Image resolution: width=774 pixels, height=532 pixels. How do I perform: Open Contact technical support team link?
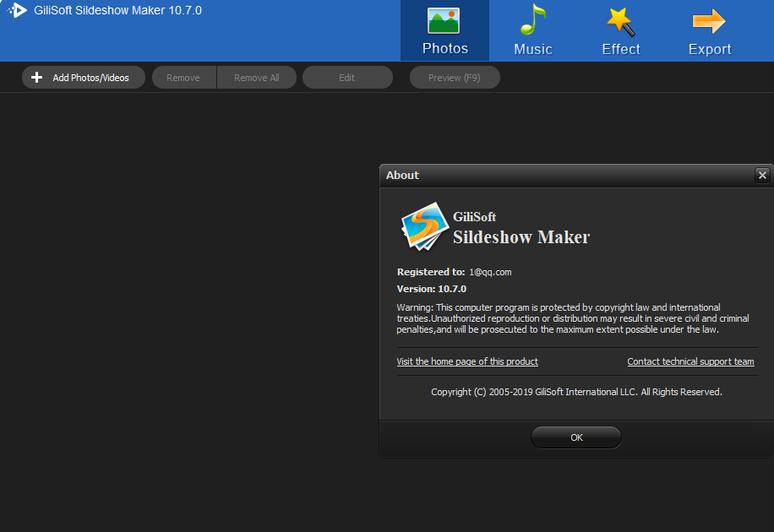690,361
